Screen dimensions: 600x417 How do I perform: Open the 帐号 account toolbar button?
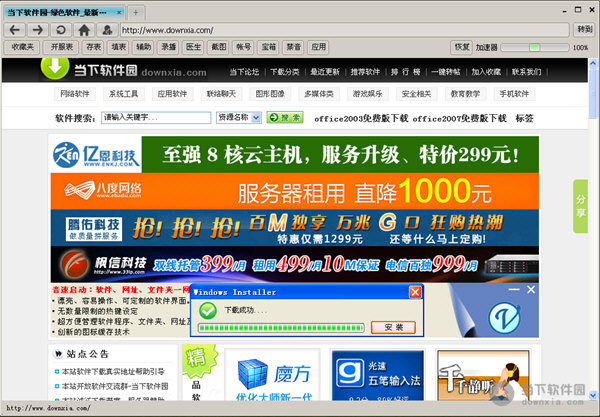(x=243, y=47)
